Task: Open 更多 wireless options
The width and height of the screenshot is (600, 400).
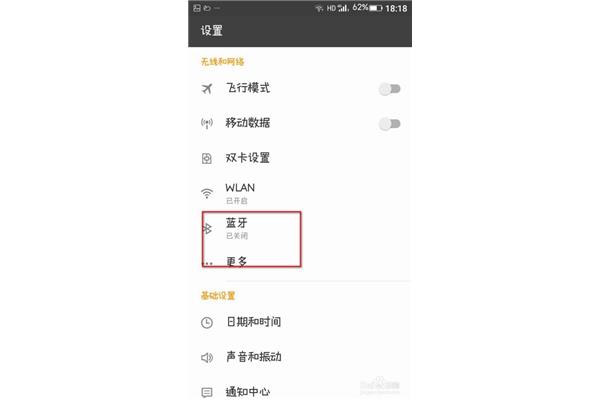Action: click(x=300, y=262)
